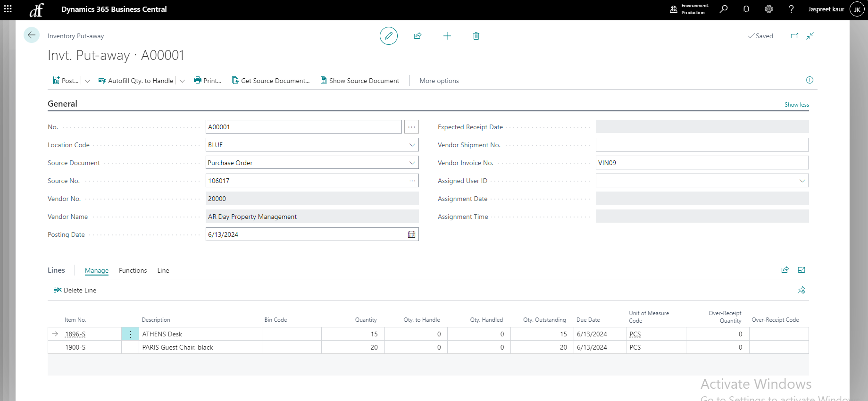Screen dimensions: 868x401
Task: Open the search magnifier icon
Action: coord(723,9)
